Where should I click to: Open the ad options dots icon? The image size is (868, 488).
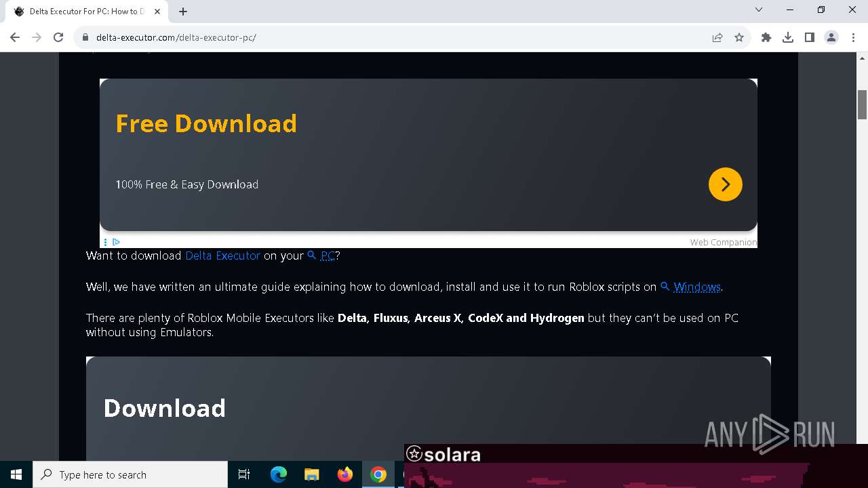pyautogui.click(x=106, y=242)
